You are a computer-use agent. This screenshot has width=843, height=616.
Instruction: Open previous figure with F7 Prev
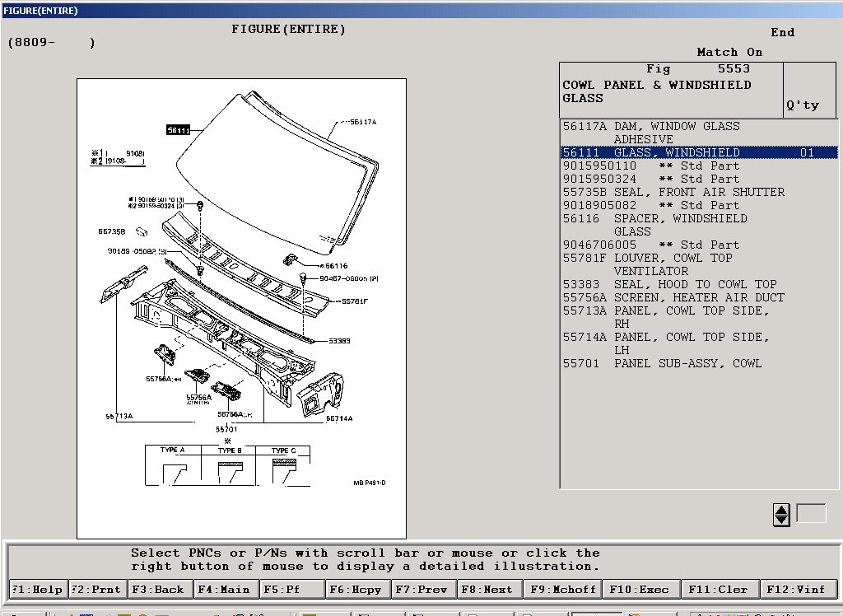pos(422,589)
